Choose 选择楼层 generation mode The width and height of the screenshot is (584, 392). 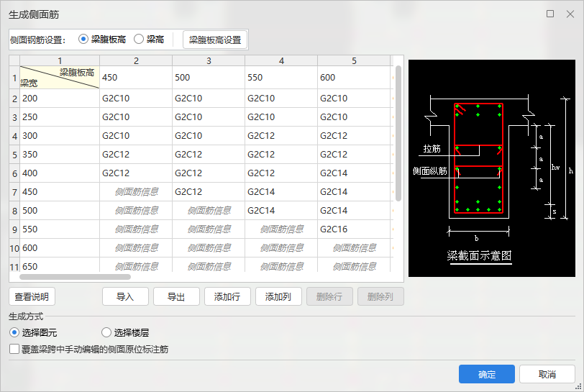tap(106, 333)
